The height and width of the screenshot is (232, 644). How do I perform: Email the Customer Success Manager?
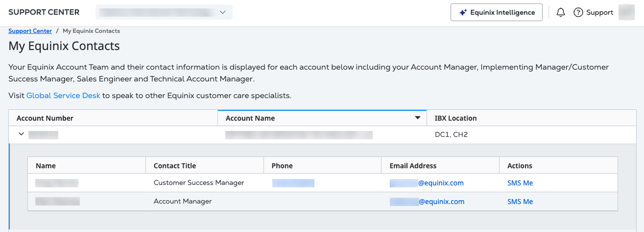(x=427, y=183)
